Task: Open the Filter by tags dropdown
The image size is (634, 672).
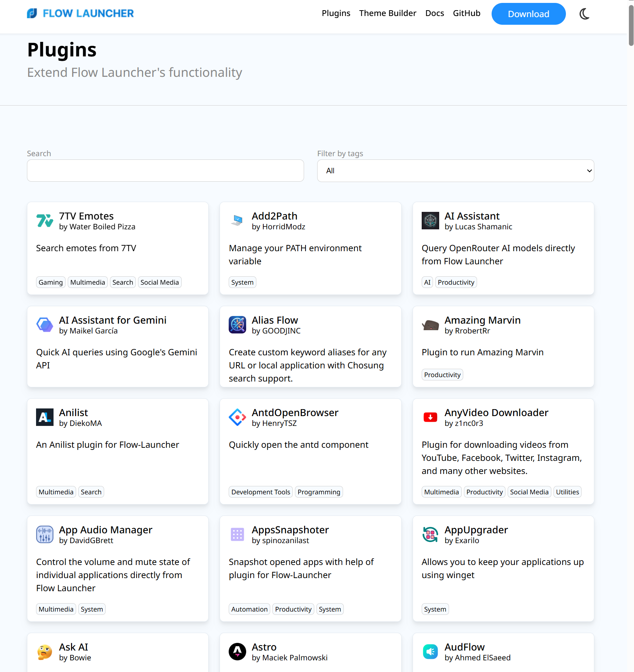Action: coord(456,171)
